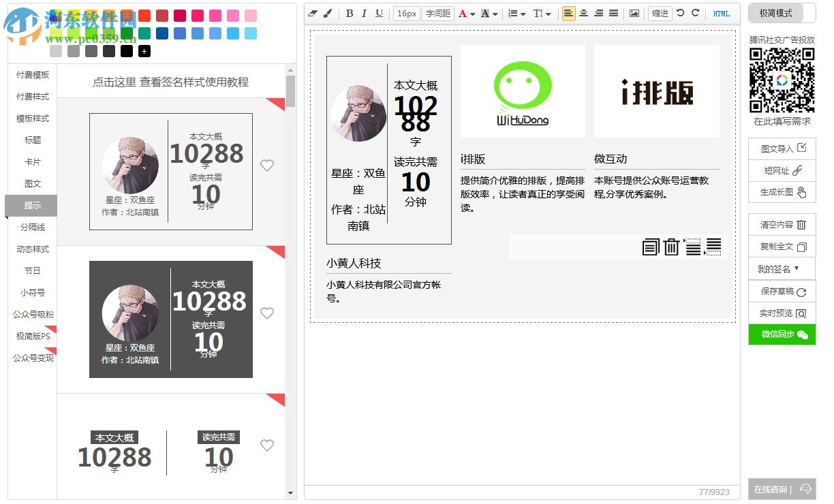Switch to HTML source view

tap(722, 13)
